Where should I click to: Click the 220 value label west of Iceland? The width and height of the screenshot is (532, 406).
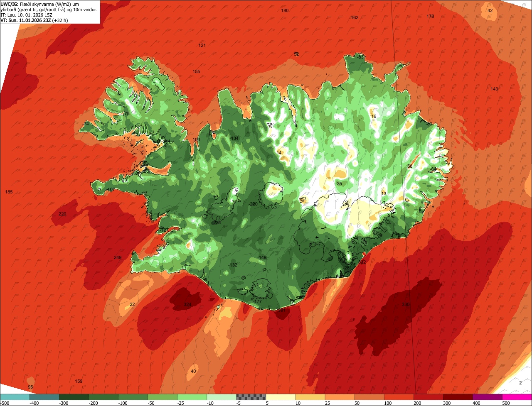62,214
